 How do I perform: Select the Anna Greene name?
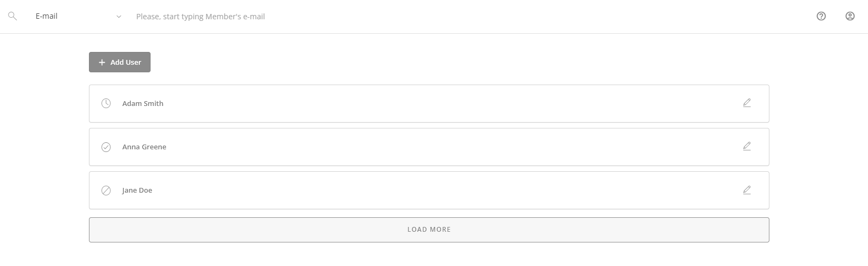point(144,147)
